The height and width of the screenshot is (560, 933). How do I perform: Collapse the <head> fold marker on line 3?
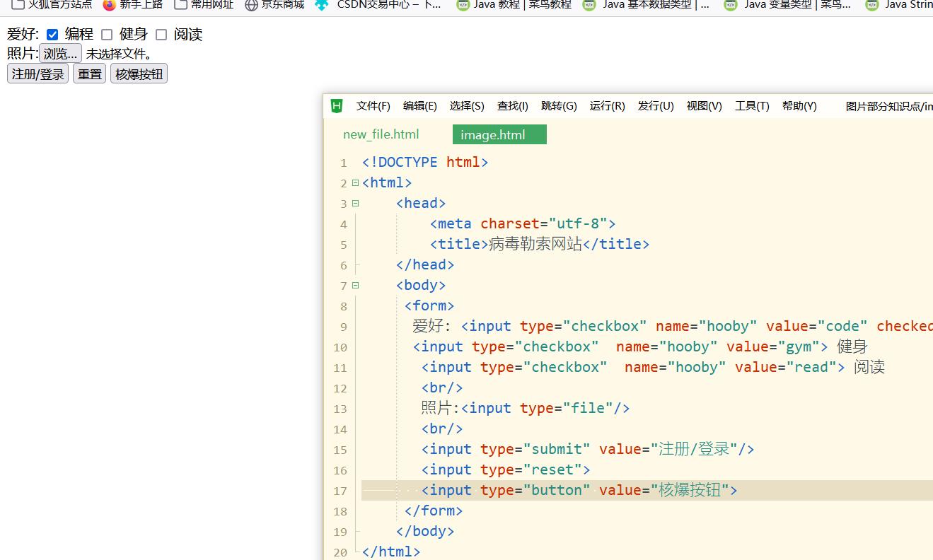pyautogui.click(x=355, y=203)
